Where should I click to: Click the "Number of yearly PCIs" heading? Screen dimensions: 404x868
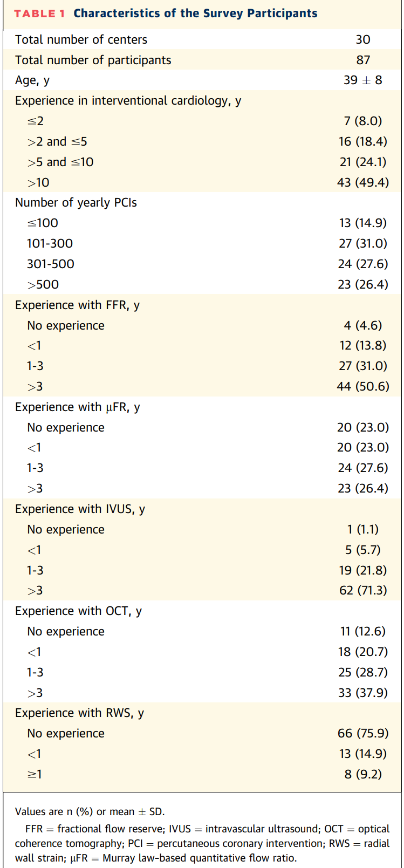pyautogui.click(x=76, y=203)
